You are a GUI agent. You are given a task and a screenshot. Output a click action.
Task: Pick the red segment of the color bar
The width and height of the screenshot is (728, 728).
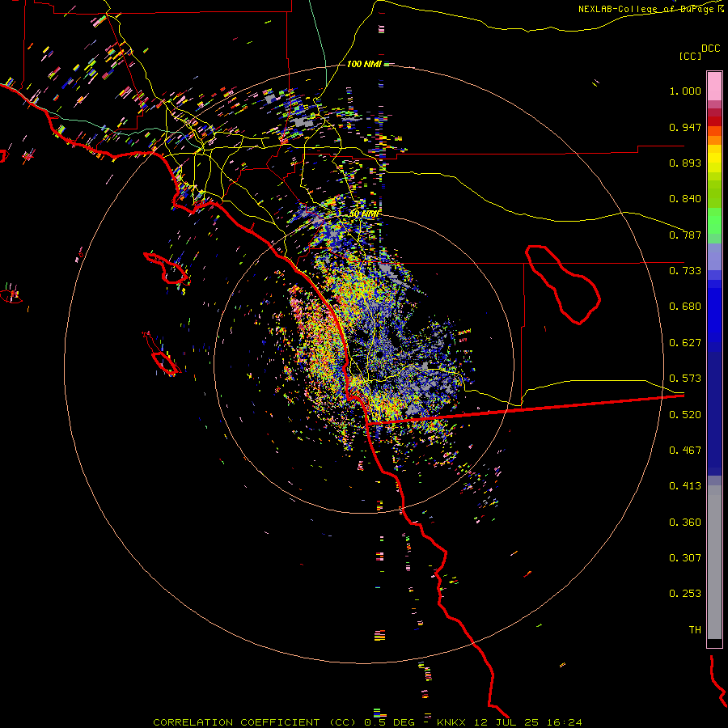(714, 121)
